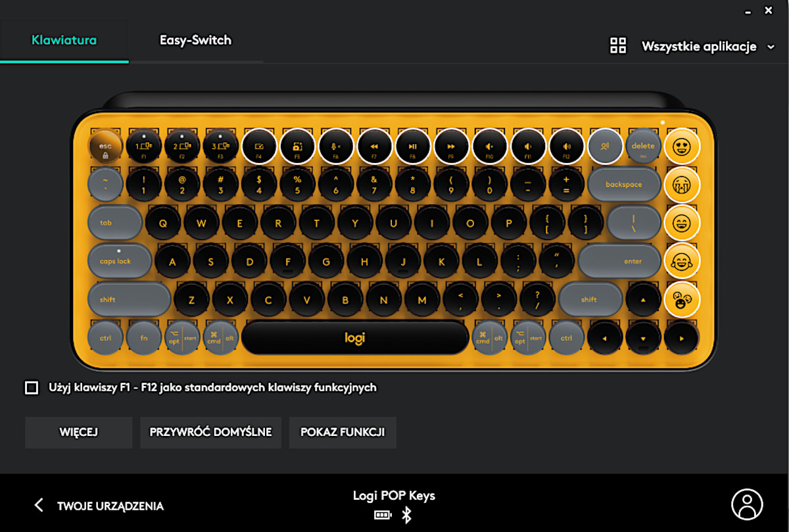789x532 pixels.
Task: Open the user account profile icon
Action: click(747, 504)
